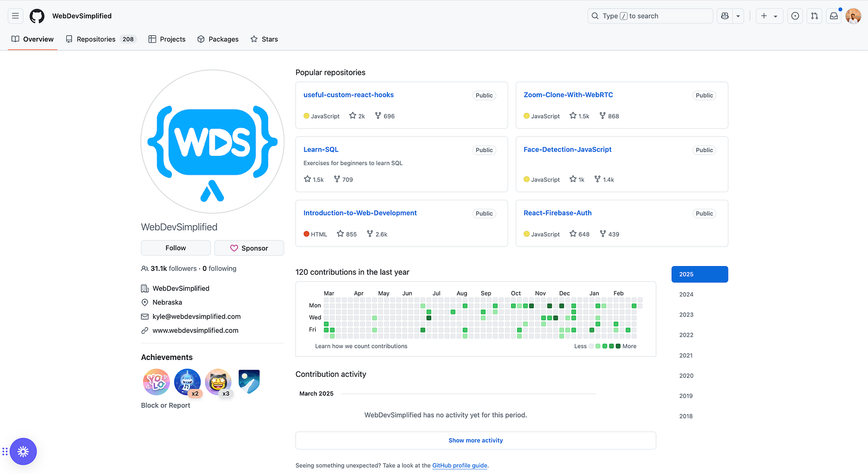Open the notifications inbox icon
The width and height of the screenshot is (868, 474).
834,16
